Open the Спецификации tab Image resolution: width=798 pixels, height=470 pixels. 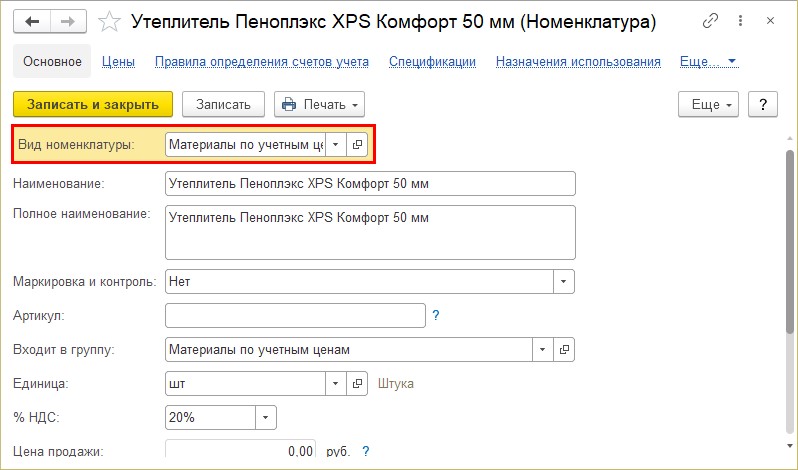tap(432, 62)
